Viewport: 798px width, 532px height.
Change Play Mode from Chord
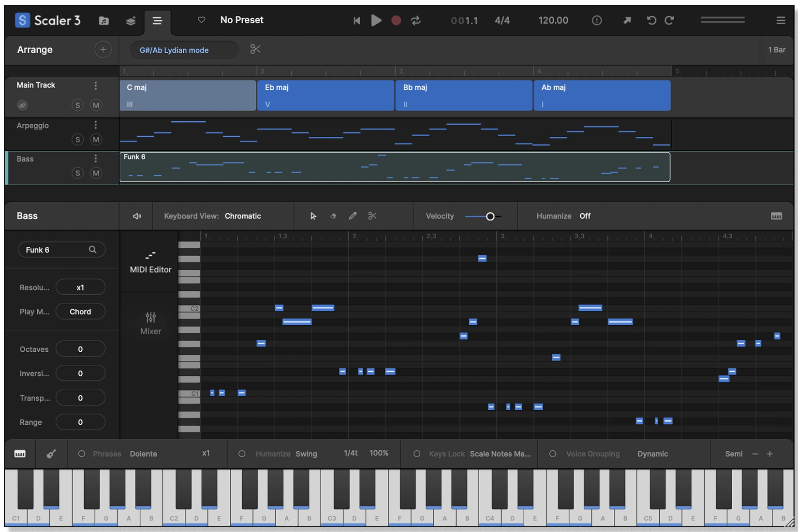80,312
